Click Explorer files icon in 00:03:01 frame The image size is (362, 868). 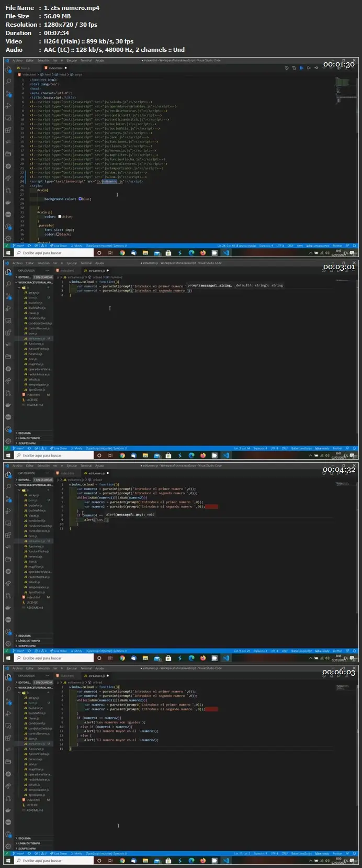pyautogui.click(x=8, y=272)
